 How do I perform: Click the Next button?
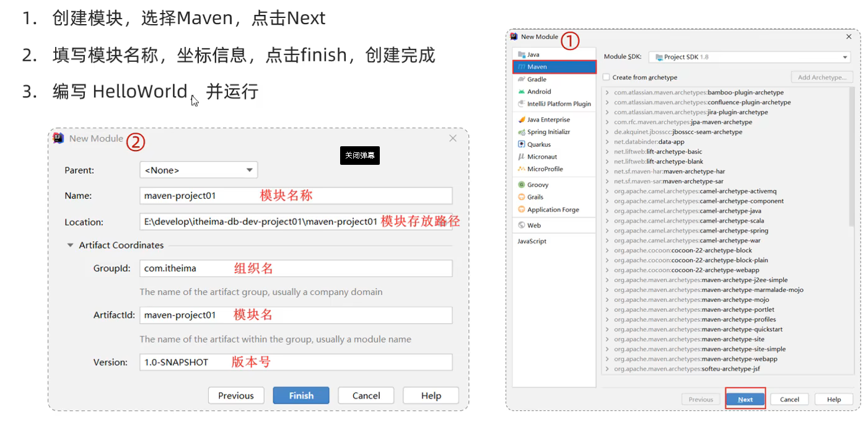point(745,399)
